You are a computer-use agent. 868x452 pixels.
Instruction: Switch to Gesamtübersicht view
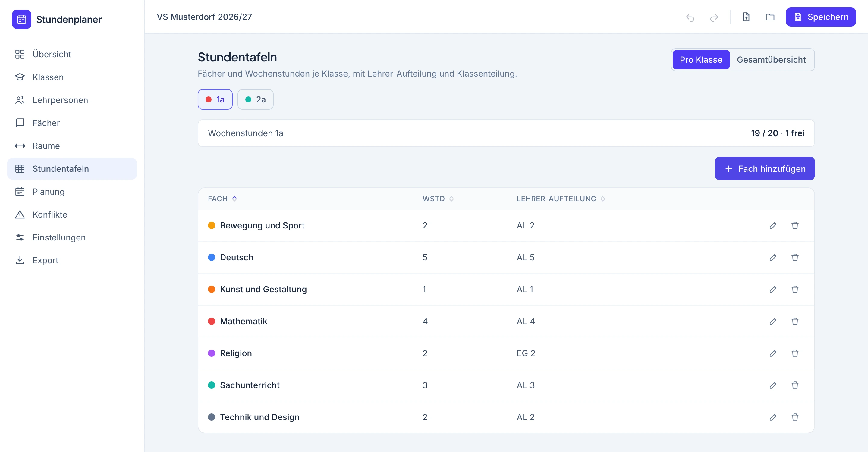[x=771, y=60]
